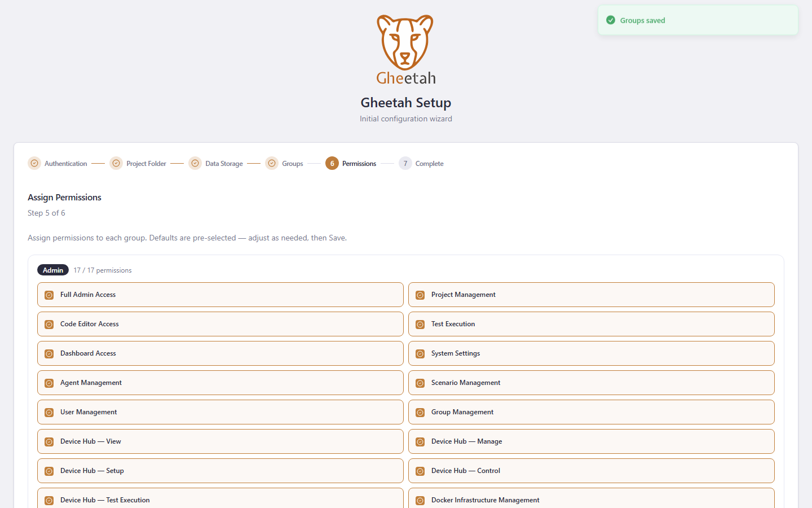Uncheck Dashboard Access checkbox icon
The width and height of the screenshot is (812, 508).
point(49,353)
